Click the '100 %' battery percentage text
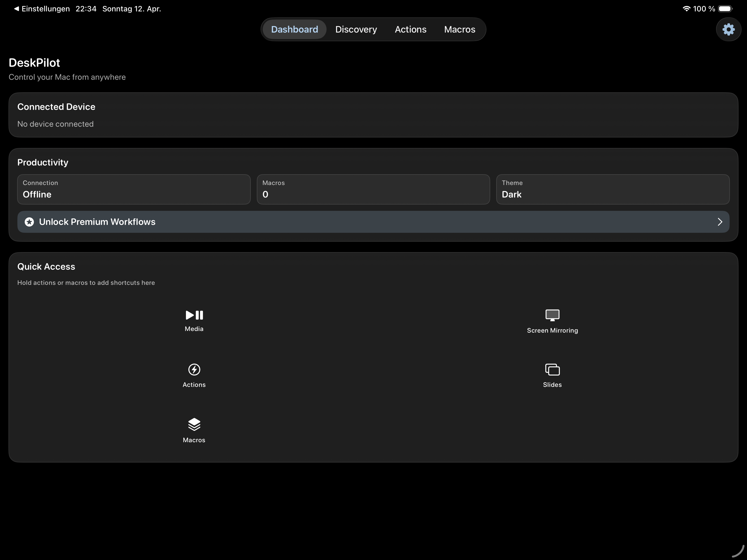Viewport: 747px width, 560px height. (x=704, y=9)
